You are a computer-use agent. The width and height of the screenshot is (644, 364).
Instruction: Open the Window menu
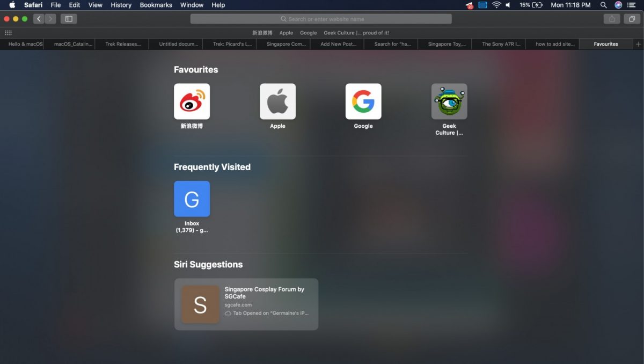tap(192, 5)
